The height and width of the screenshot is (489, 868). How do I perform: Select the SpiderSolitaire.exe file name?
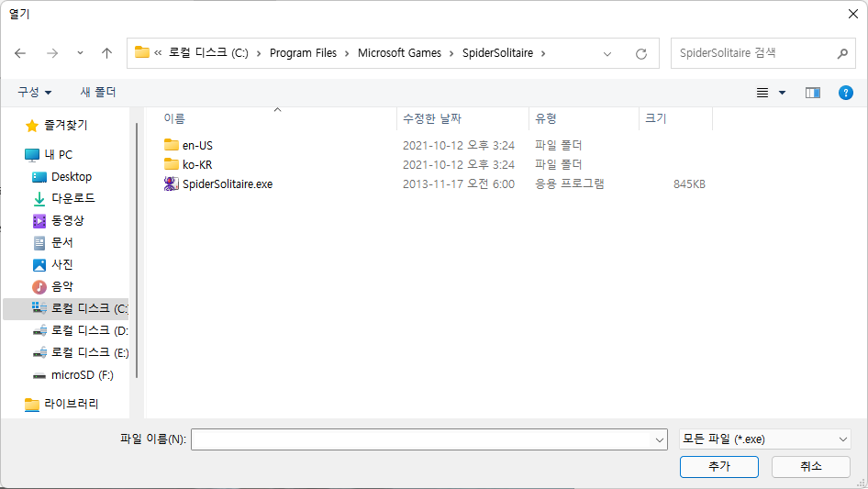point(228,183)
